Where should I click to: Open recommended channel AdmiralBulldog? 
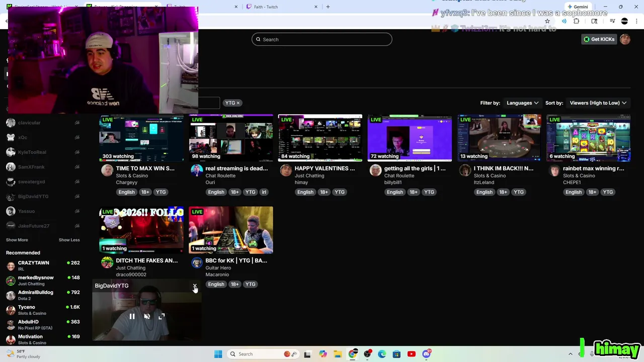coord(43,295)
